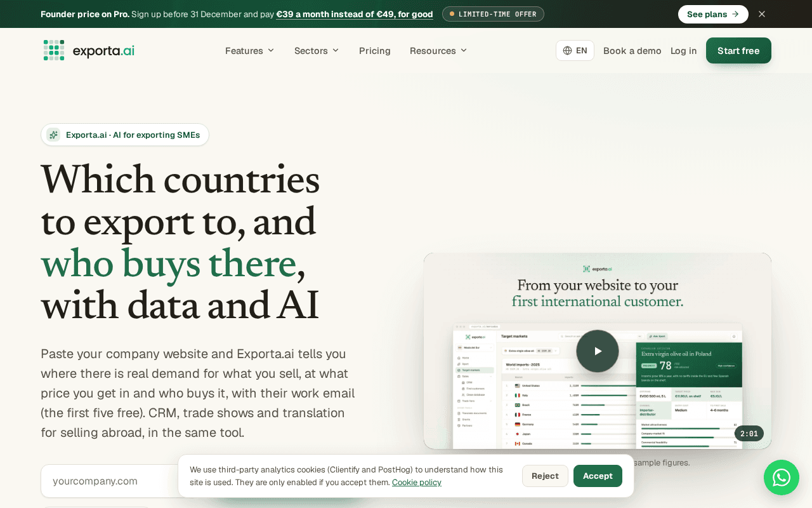812x508 pixels.
Task: Click the green 'who buys there' text
Action: pyautogui.click(x=169, y=263)
